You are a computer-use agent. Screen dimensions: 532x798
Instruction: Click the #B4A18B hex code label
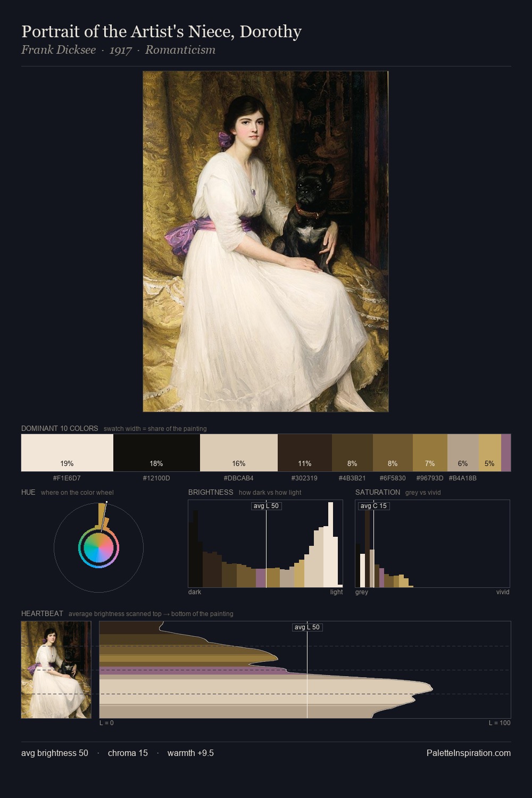pos(463,478)
